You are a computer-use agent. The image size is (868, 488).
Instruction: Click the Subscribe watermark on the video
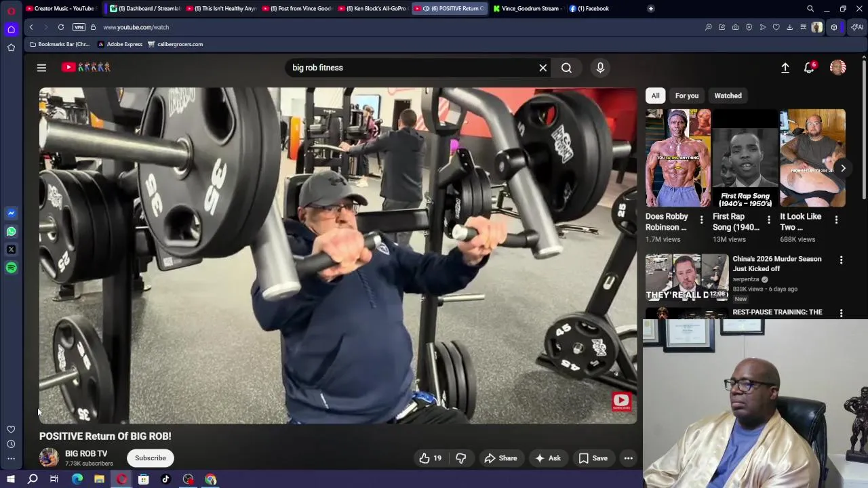(x=622, y=401)
